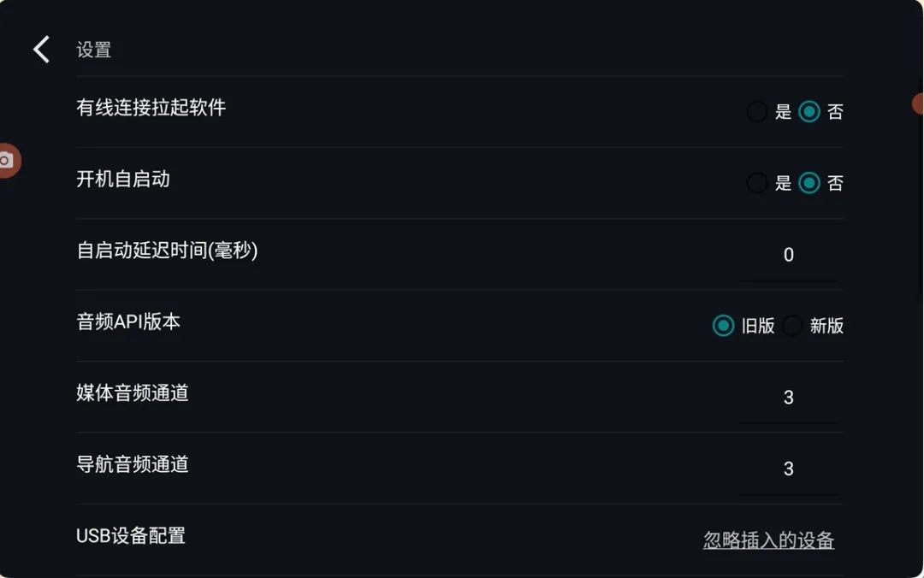
Task: Click the 音频API版本 row label
Action: [x=127, y=321]
